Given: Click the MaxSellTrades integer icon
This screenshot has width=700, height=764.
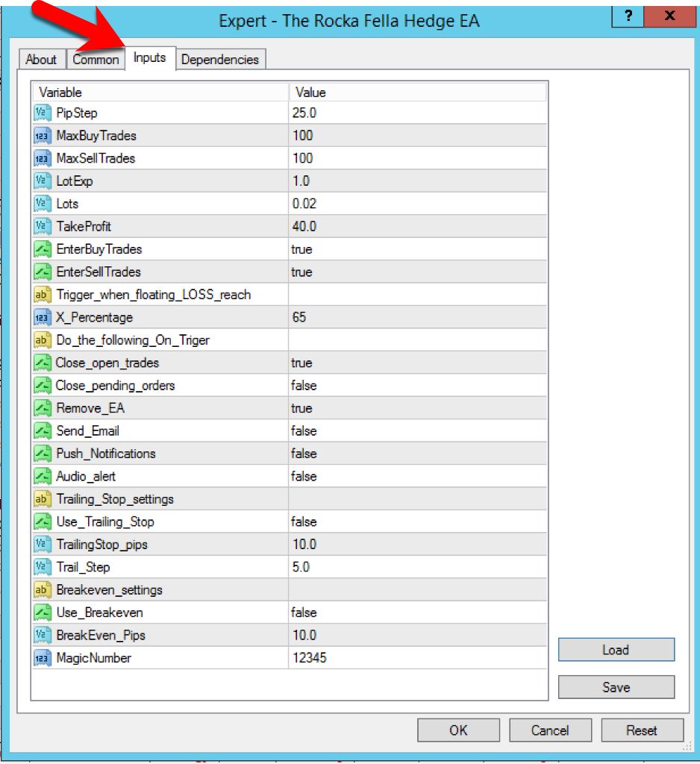Looking at the screenshot, I should (x=43, y=158).
